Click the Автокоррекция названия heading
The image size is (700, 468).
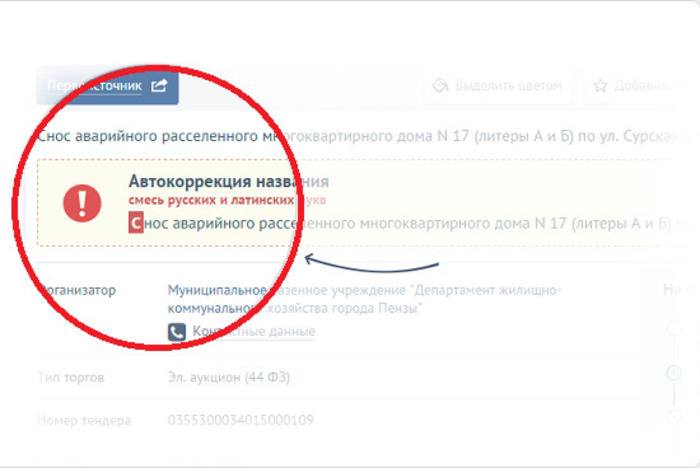click(229, 181)
